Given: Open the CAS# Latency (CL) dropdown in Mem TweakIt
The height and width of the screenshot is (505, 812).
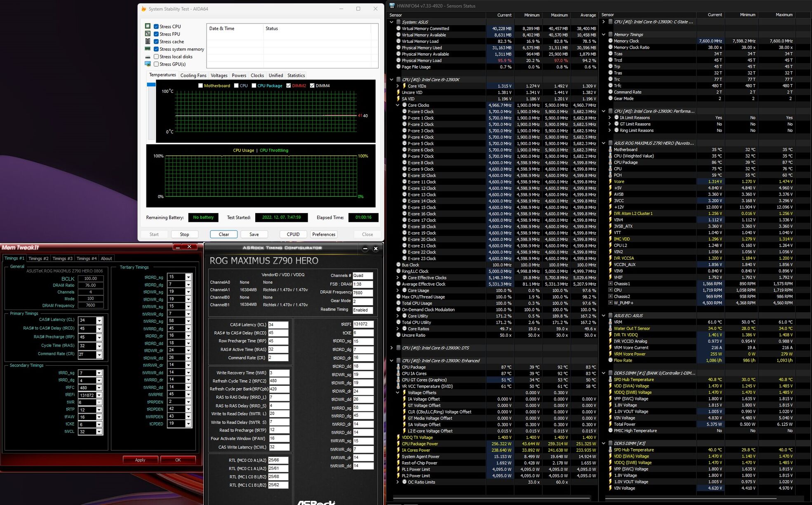Looking at the screenshot, I should [x=99, y=320].
